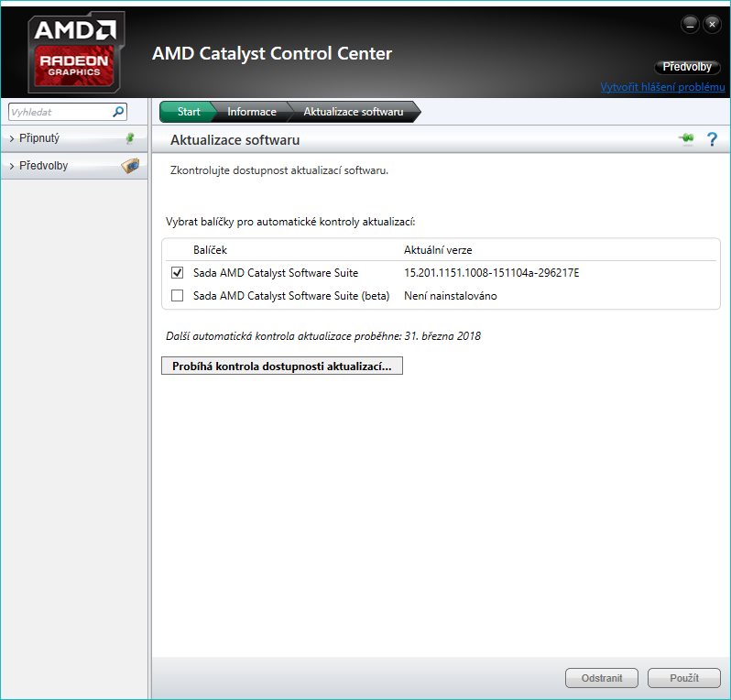731x700 pixels.
Task: Go to the Start breadcrumb
Action: [189, 112]
